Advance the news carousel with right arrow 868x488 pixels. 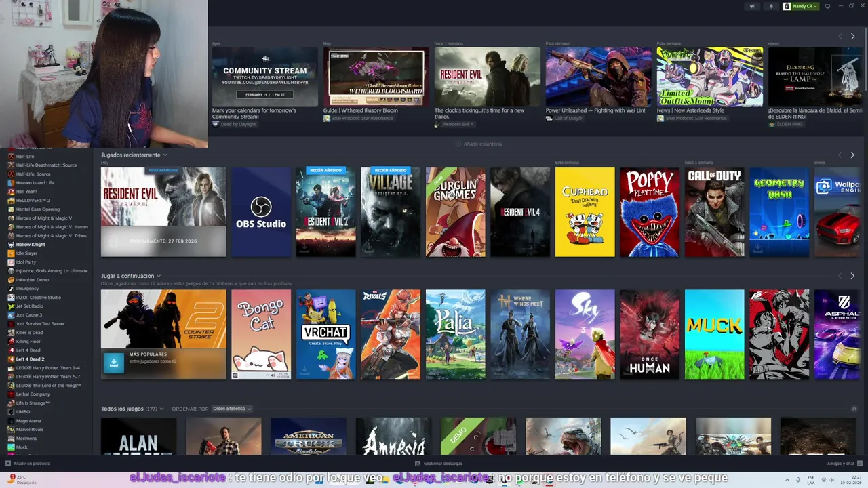(x=852, y=36)
